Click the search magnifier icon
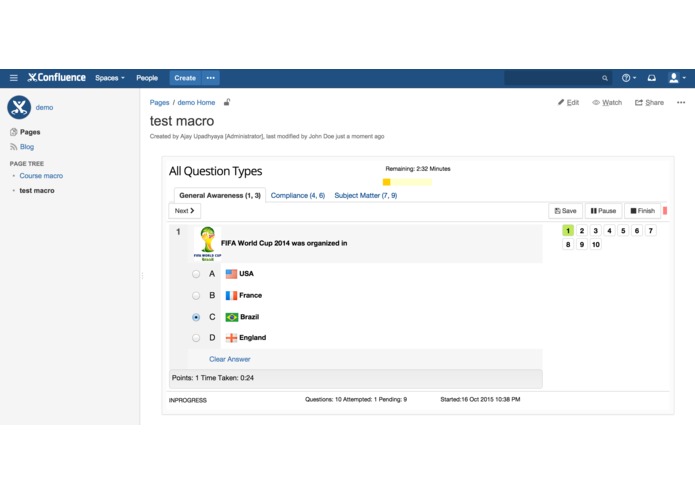The image size is (695, 494). pyautogui.click(x=605, y=78)
